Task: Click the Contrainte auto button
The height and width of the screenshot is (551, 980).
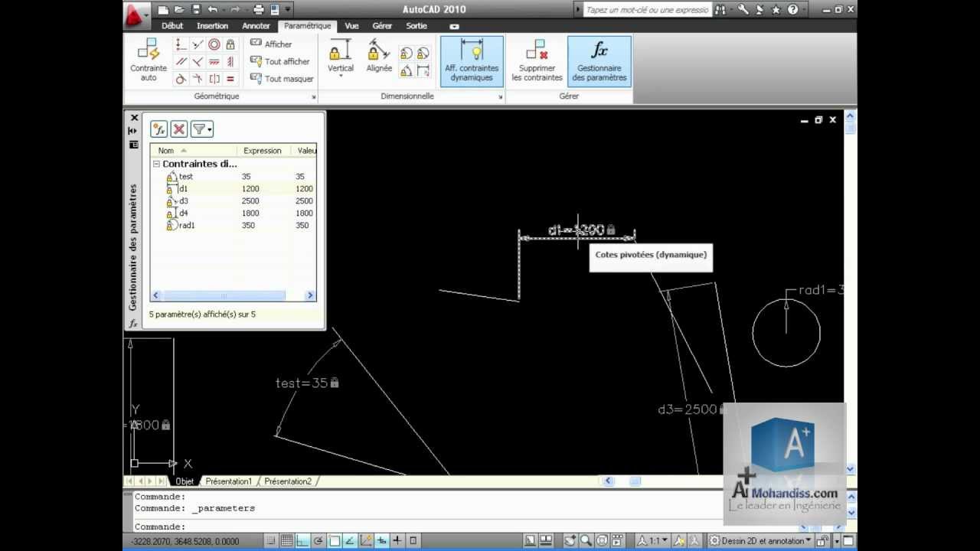Action: tap(149, 60)
